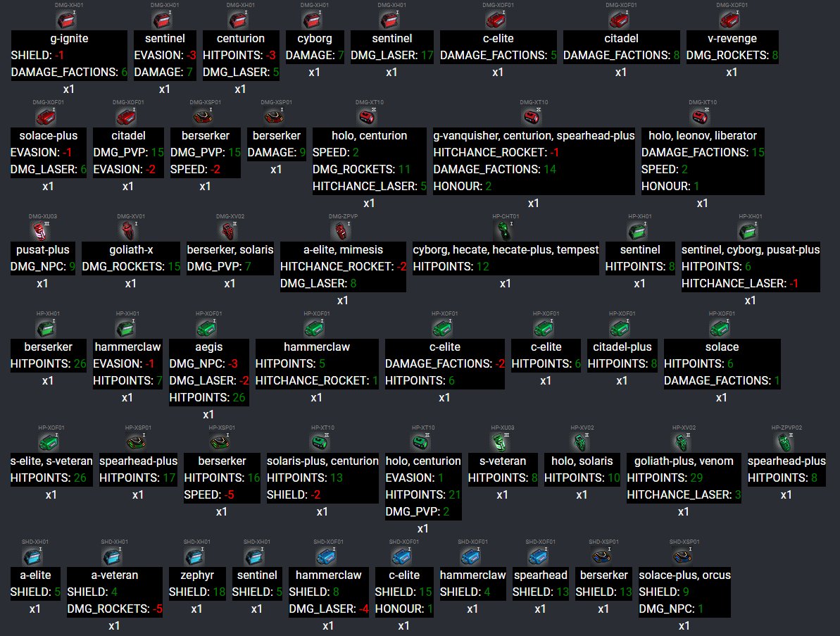Click the s-elite, s-veteran HITPOINTS card

coord(51,469)
